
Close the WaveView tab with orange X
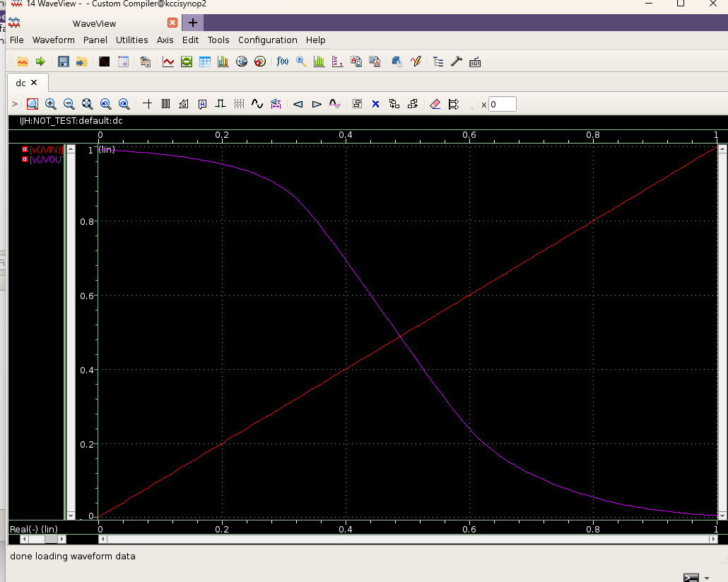tap(172, 23)
